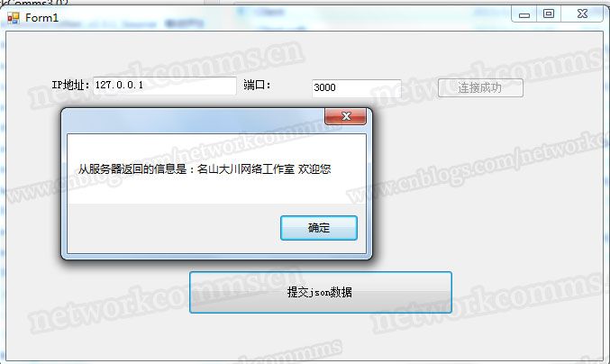The height and width of the screenshot is (364, 610).
Task: Click the 端口 label
Action: pyautogui.click(x=257, y=85)
